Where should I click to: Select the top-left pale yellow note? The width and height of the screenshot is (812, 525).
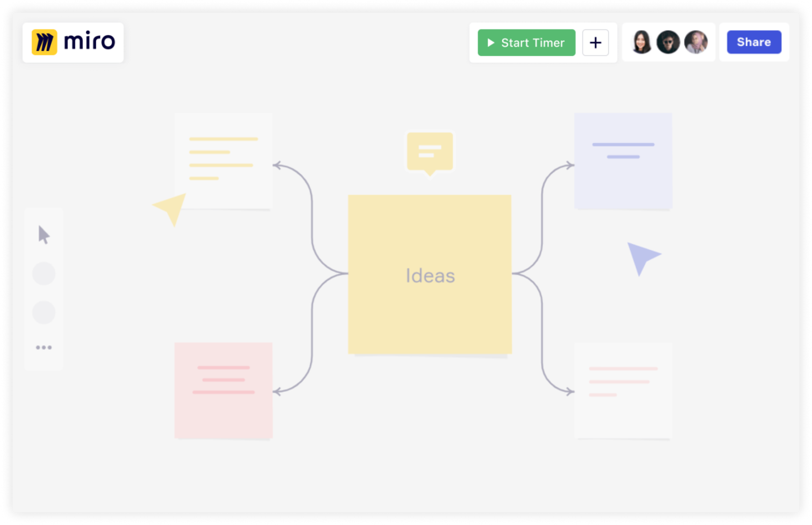pos(223,160)
